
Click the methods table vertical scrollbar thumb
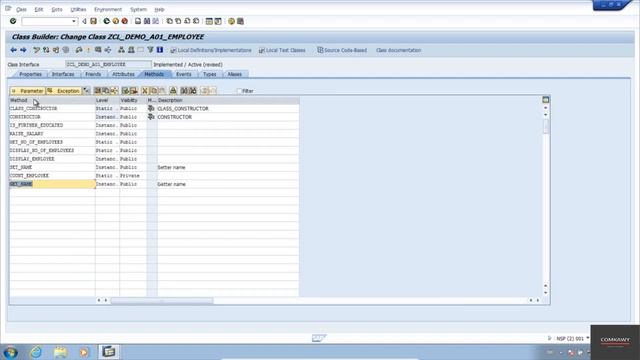(546, 126)
